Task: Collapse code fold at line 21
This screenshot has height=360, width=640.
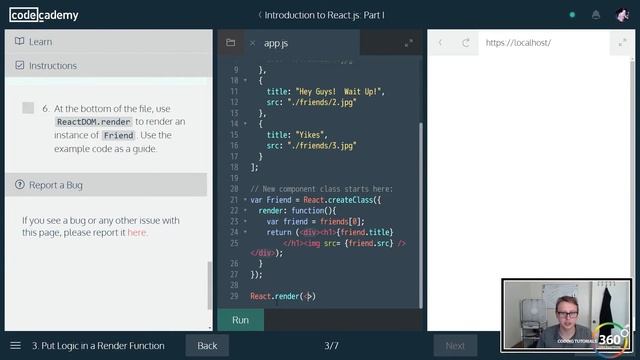Action: [x=245, y=200]
